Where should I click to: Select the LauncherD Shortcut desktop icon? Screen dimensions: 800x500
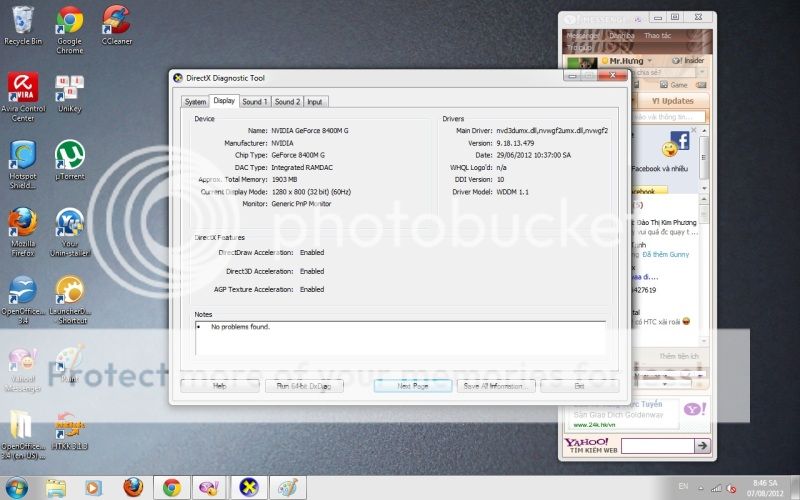pos(70,300)
